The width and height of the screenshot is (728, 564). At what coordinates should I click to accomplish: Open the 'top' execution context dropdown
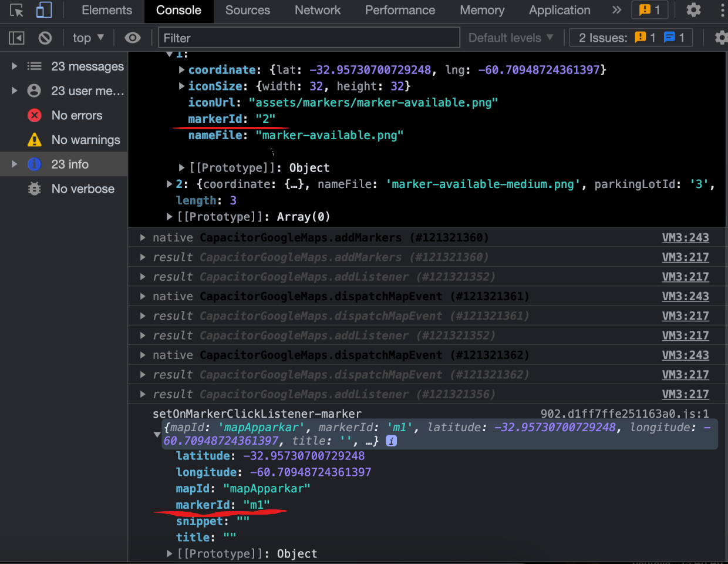[x=87, y=38]
